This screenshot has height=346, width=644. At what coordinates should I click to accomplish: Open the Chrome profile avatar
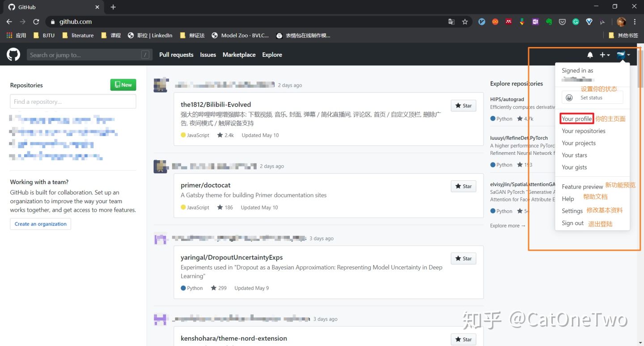(x=621, y=21)
